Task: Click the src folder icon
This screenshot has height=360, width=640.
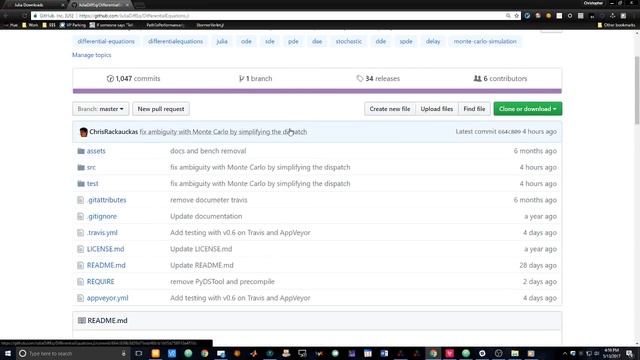Action: pyautogui.click(x=81, y=167)
